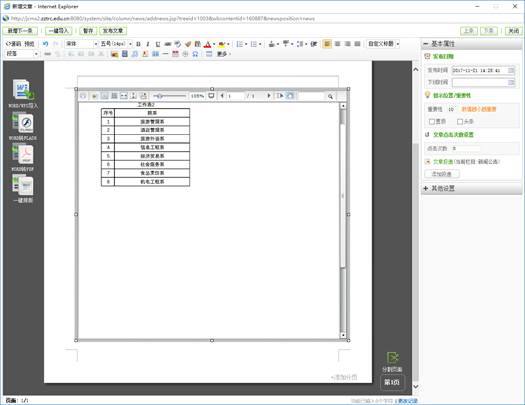Image resolution: width=525 pixels, height=405 pixels.
Task: Open the 更多 (more) toolbar menu
Action: [224, 54]
